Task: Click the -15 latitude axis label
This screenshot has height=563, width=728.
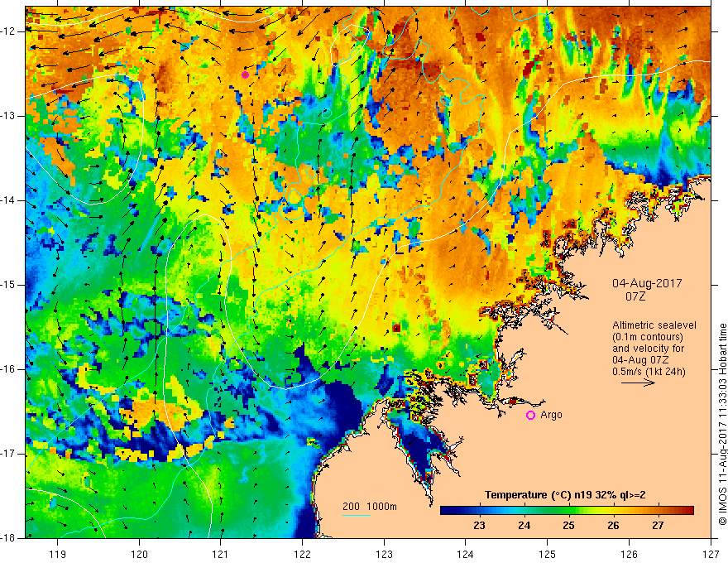Action: [8, 285]
